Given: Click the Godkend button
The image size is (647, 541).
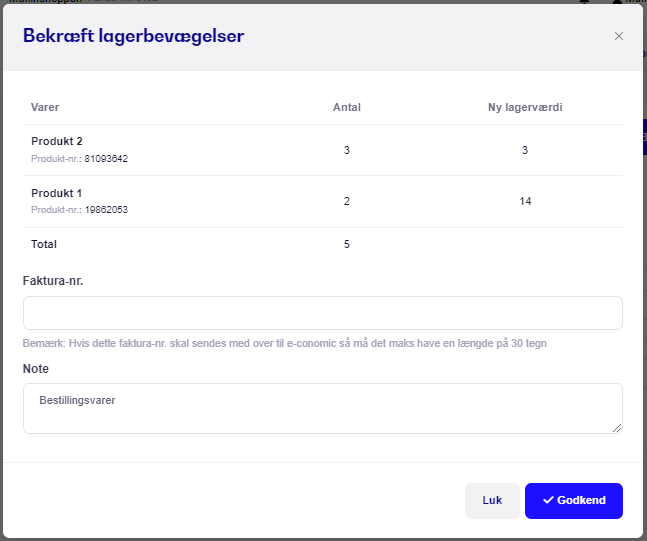Looking at the screenshot, I should point(574,501).
